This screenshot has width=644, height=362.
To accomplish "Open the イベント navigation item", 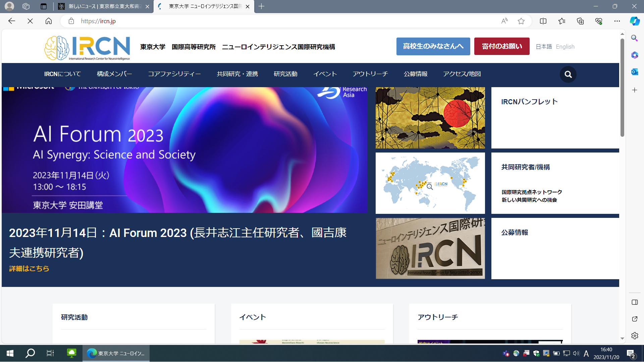I will coord(325,74).
